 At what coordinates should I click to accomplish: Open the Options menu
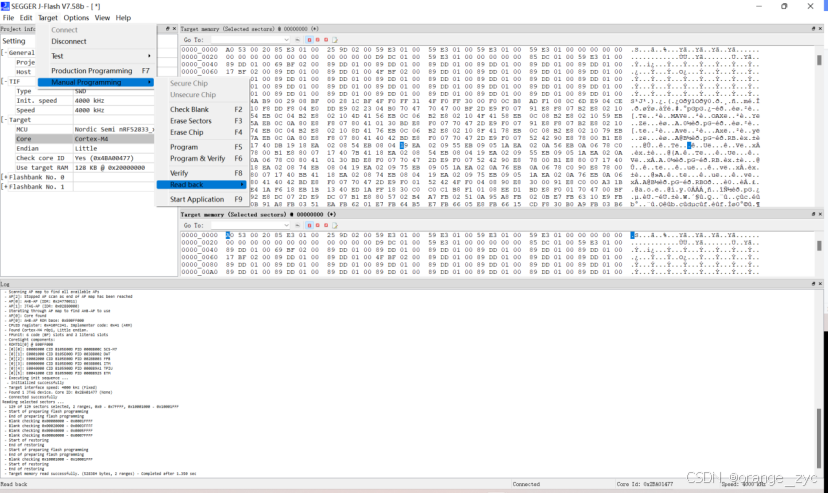pos(76,17)
